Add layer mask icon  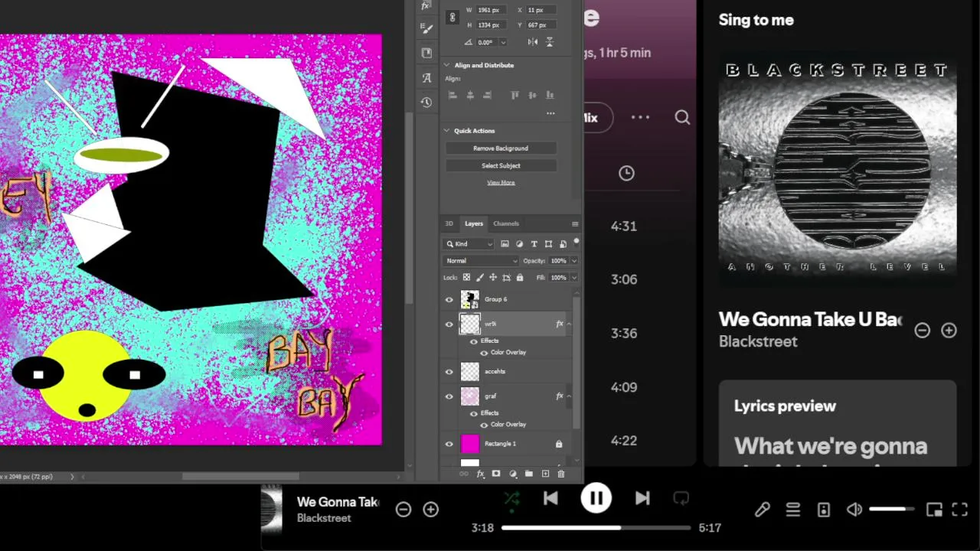[496, 474]
